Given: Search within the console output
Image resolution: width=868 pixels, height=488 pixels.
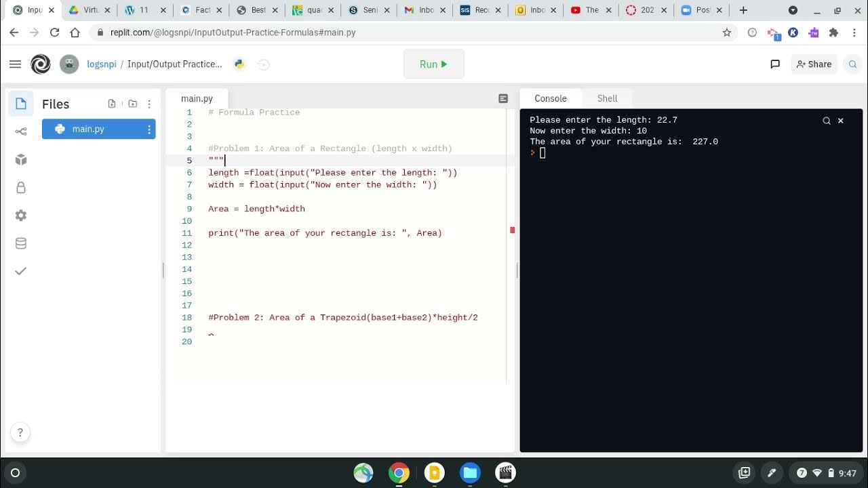Looking at the screenshot, I should click(827, 121).
